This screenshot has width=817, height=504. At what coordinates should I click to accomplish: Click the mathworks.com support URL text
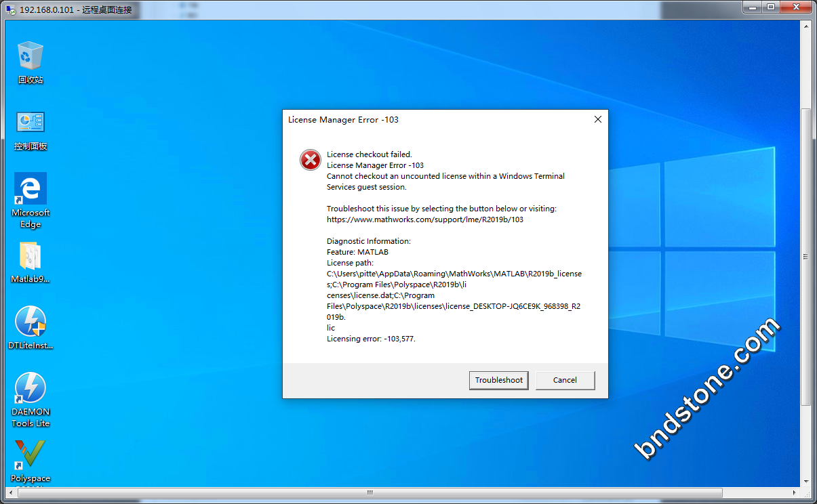425,219
